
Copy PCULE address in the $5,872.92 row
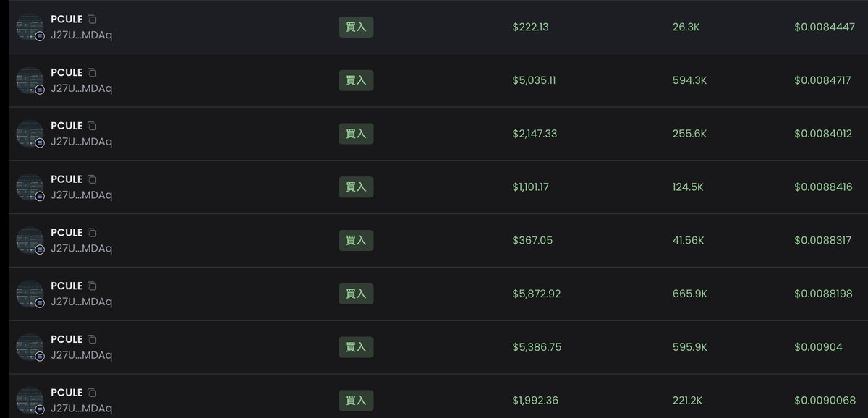tap(92, 286)
